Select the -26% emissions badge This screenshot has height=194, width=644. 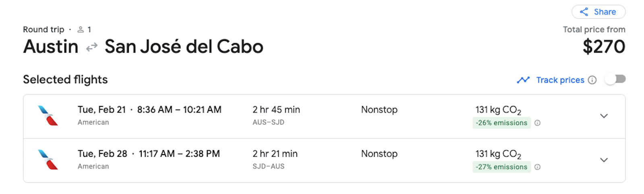[502, 123]
